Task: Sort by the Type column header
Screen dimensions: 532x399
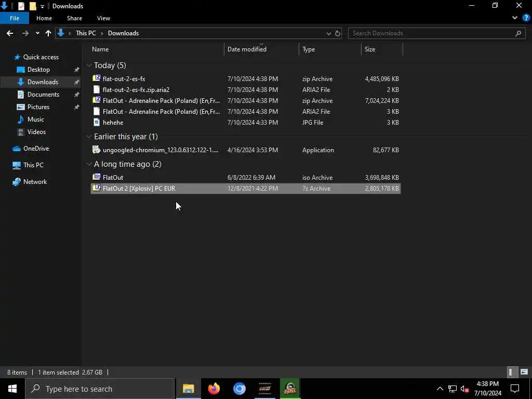Action: point(309,49)
